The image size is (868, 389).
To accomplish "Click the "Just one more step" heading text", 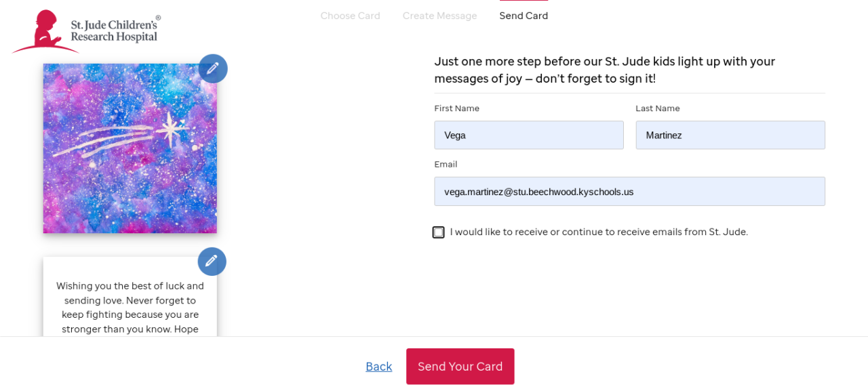I will (604, 70).
